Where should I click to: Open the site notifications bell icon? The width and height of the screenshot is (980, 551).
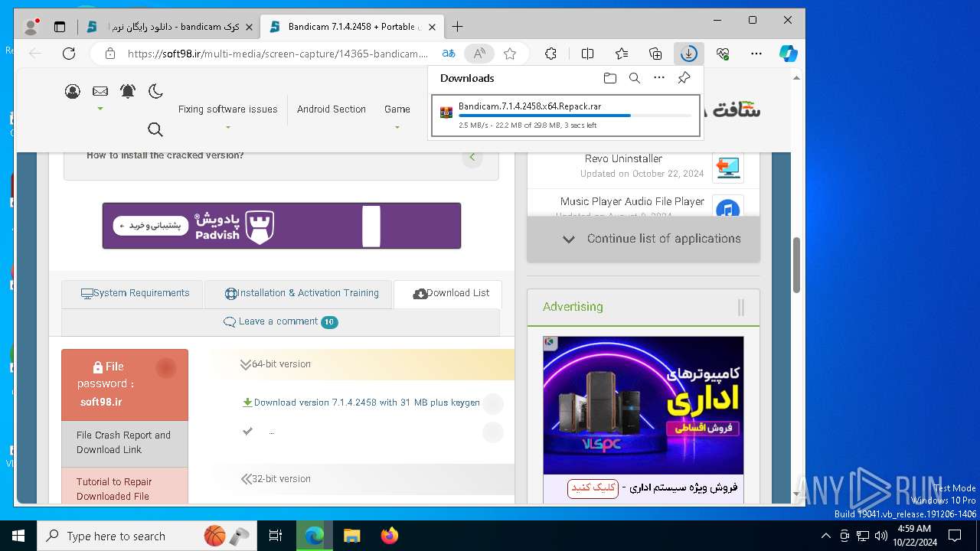(x=128, y=91)
